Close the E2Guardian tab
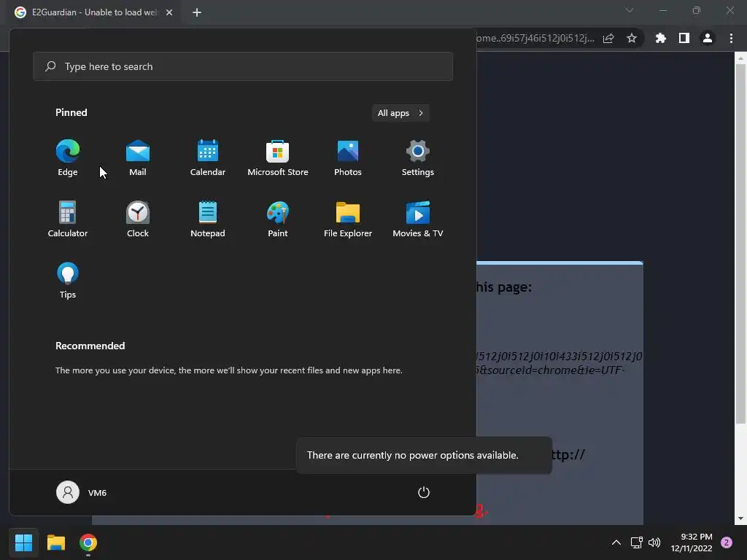 pos(169,12)
